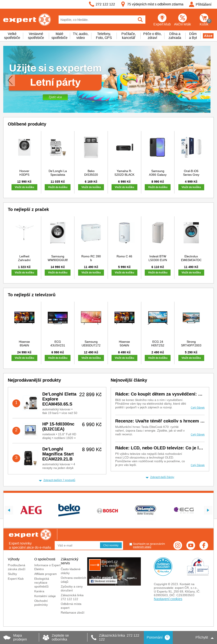Open the Facebook icon in footer

coord(204,545)
